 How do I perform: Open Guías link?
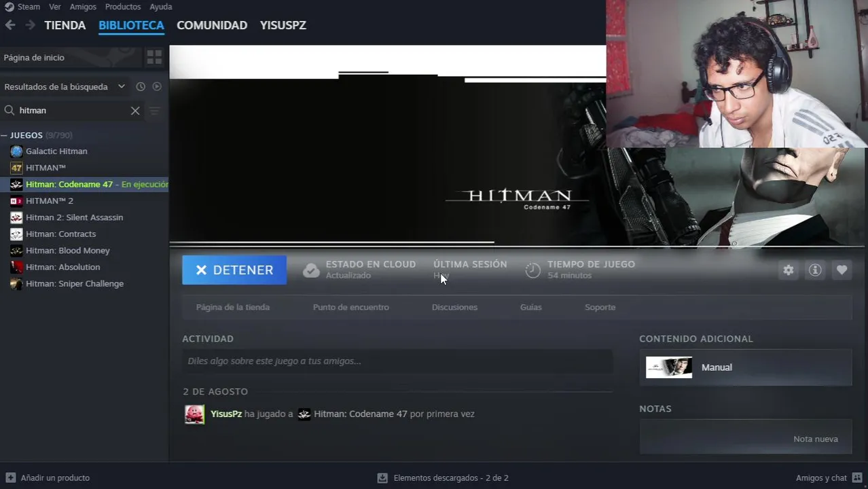click(531, 308)
